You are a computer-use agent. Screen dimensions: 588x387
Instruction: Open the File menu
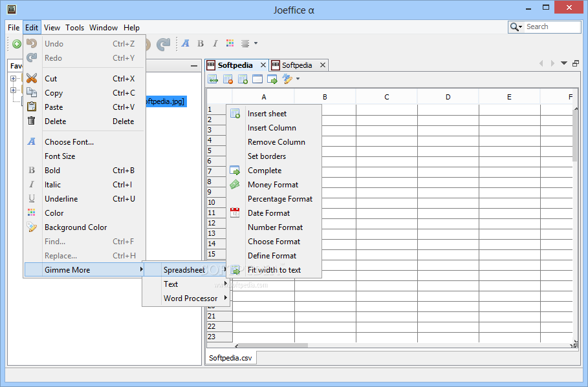tap(14, 28)
